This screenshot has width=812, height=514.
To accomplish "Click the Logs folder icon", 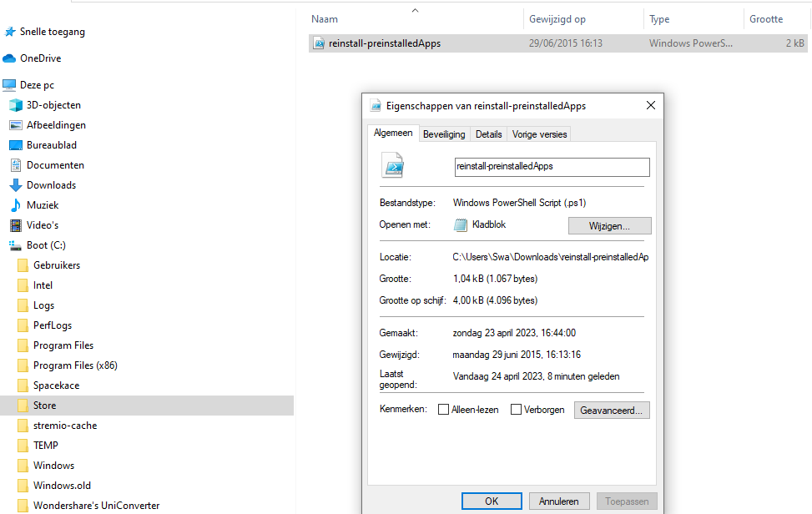I will (23, 305).
